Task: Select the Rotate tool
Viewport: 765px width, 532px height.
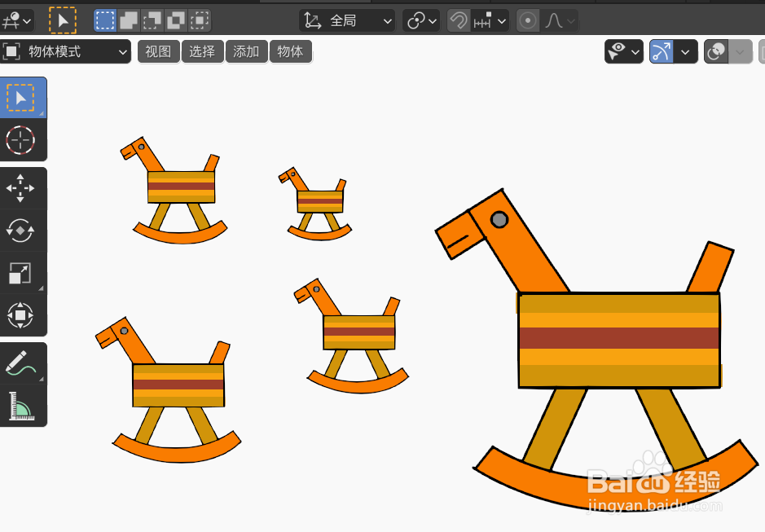Action: pos(24,231)
